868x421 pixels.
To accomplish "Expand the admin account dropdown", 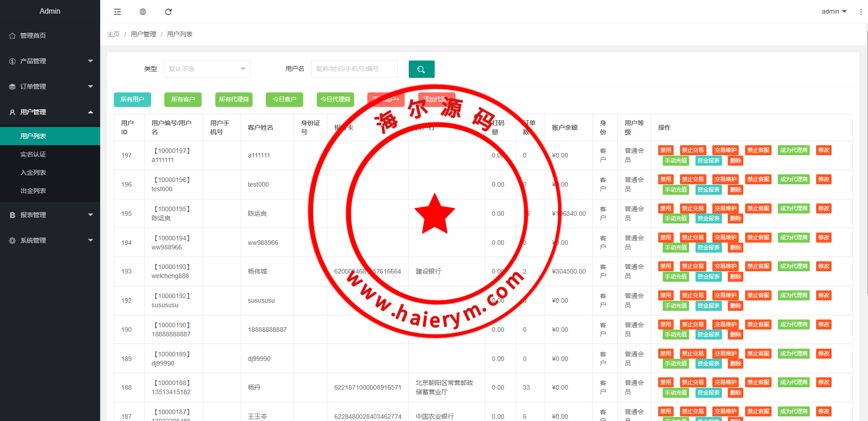I will click(x=834, y=11).
